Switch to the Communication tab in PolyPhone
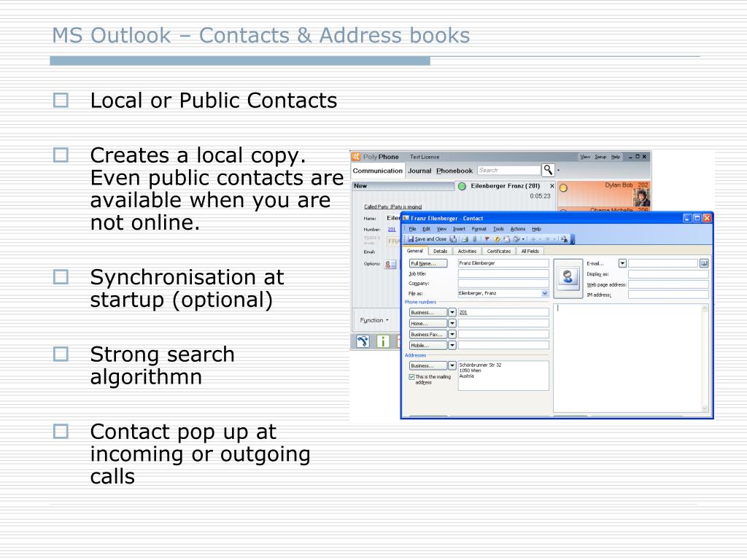Screen dimensions: 747x560 pyautogui.click(x=378, y=171)
